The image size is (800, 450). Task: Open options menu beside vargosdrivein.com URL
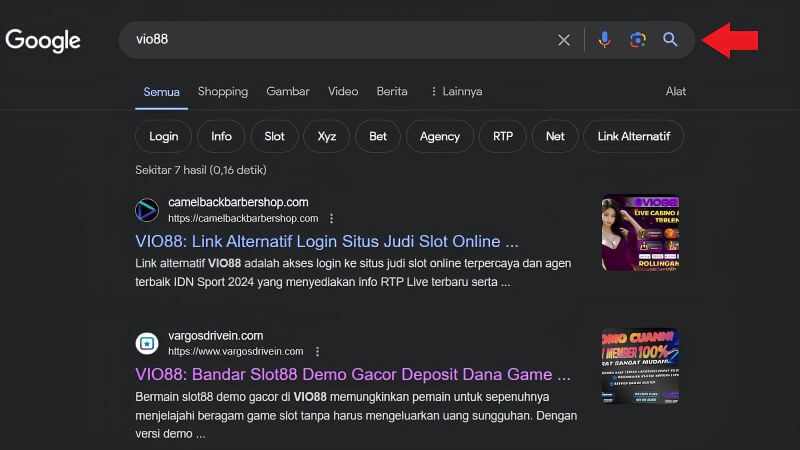[x=317, y=352]
